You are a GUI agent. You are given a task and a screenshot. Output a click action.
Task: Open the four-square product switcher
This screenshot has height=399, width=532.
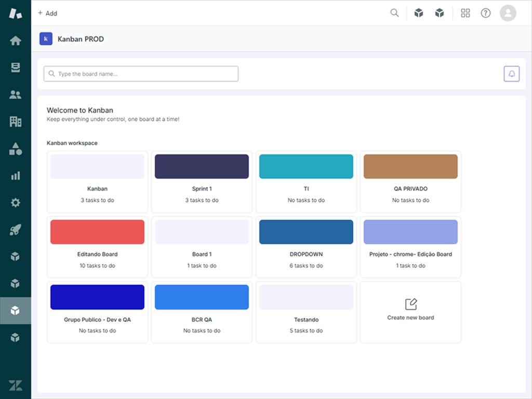coord(465,12)
